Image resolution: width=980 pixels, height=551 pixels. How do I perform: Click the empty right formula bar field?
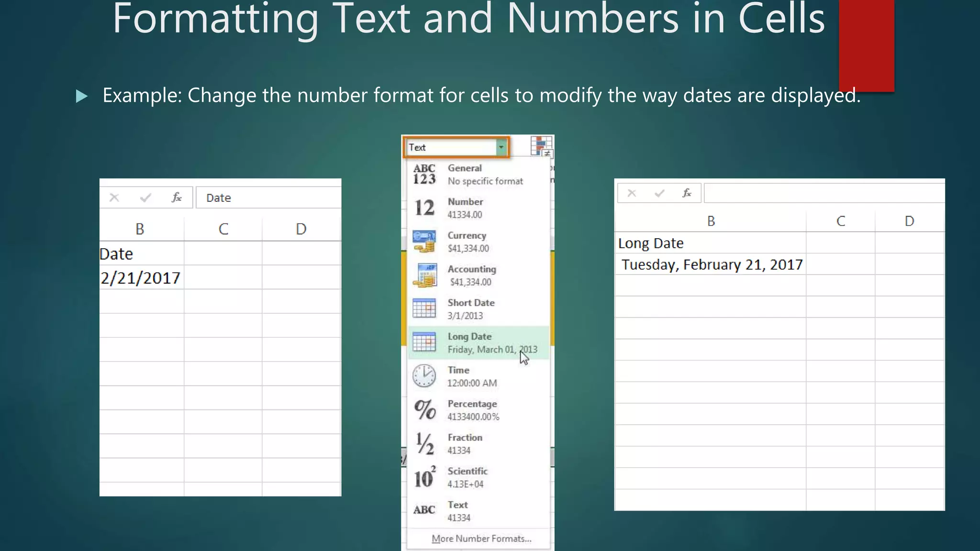pos(824,193)
